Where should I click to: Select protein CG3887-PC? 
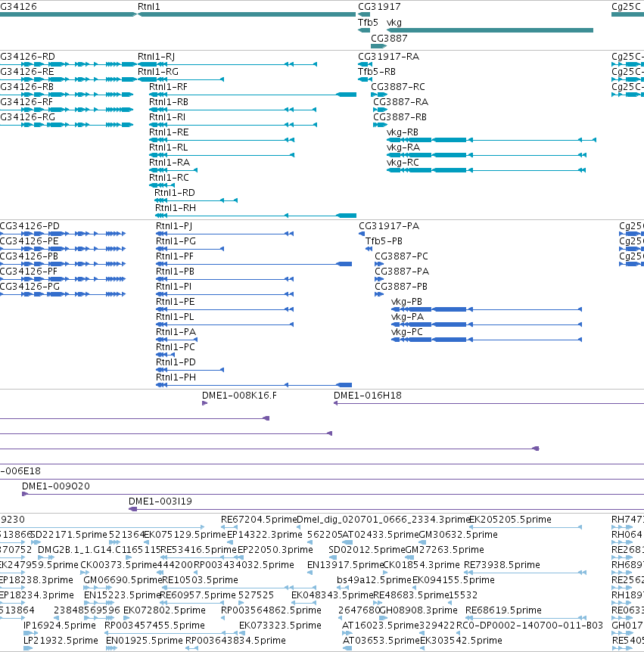pyautogui.click(x=379, y=264)
